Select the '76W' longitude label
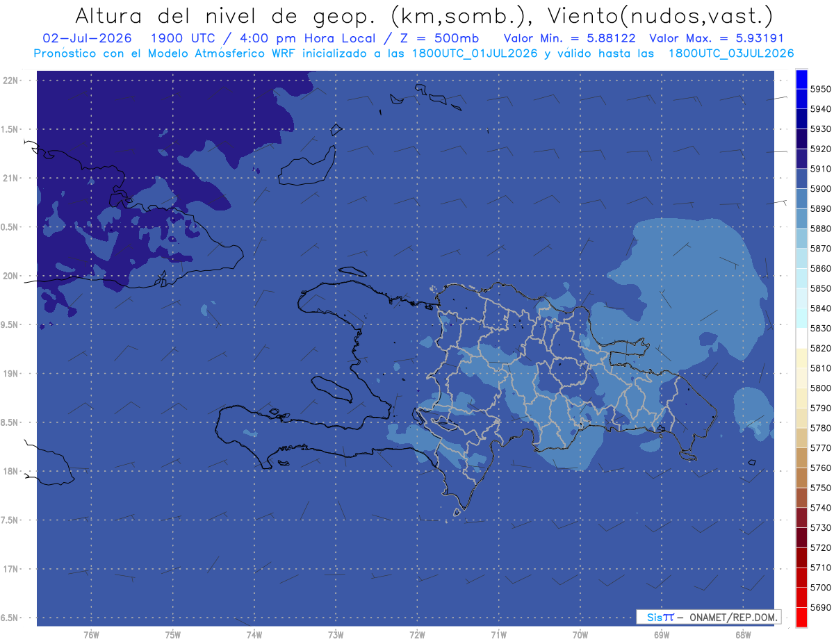 pyautogui.click(x=91, y=634)
